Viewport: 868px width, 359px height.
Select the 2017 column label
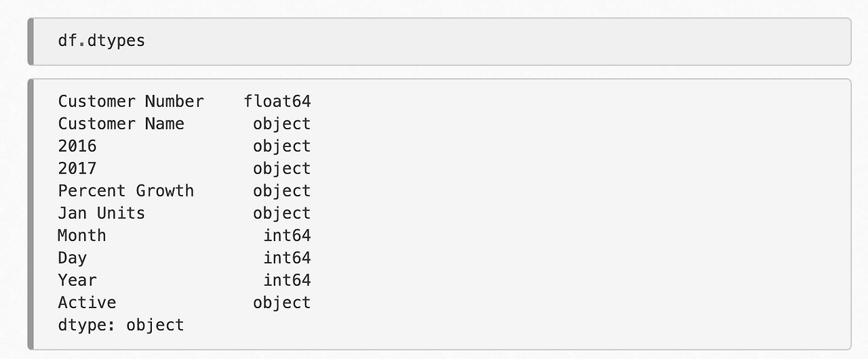[x=77, y=169]
